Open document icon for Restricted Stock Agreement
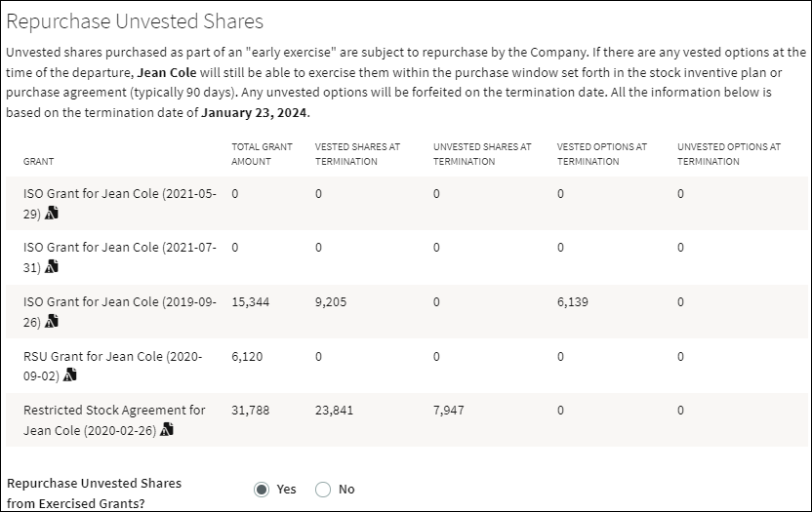The width and height of the screenshot is (812, 512). pos(167,429)
